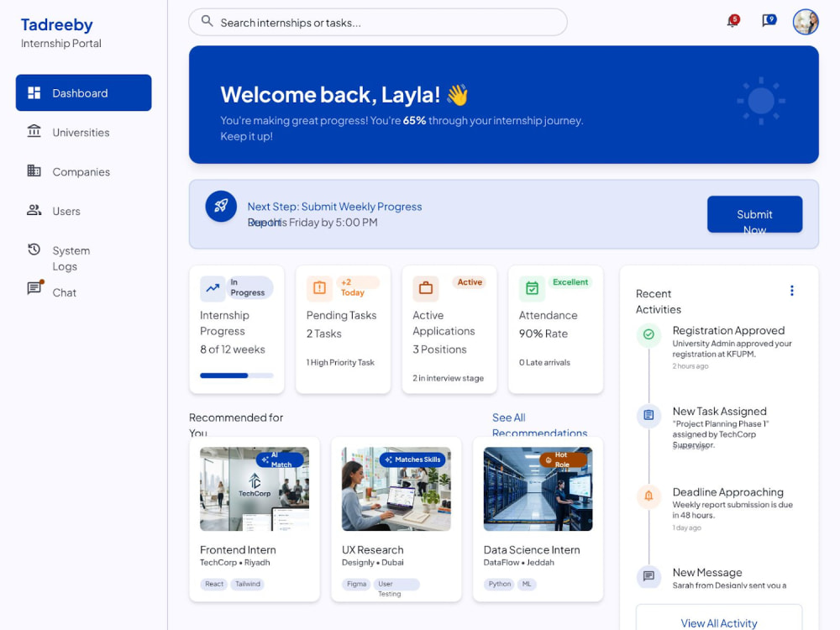Image resolution: width=840 pixels, height=630 pixels.
Task: Open the Data Science Intern server image
Action: 538,489
